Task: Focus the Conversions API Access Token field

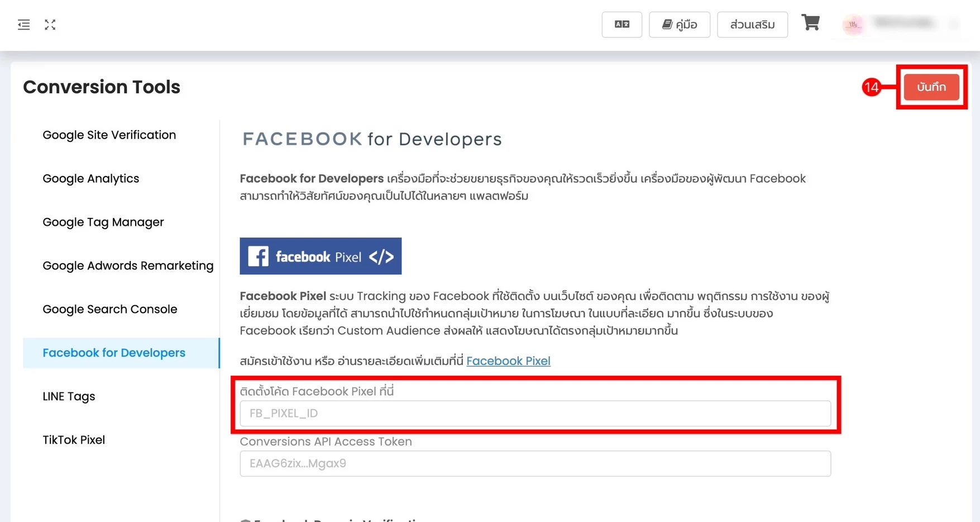Action: [x=535, y=463]
